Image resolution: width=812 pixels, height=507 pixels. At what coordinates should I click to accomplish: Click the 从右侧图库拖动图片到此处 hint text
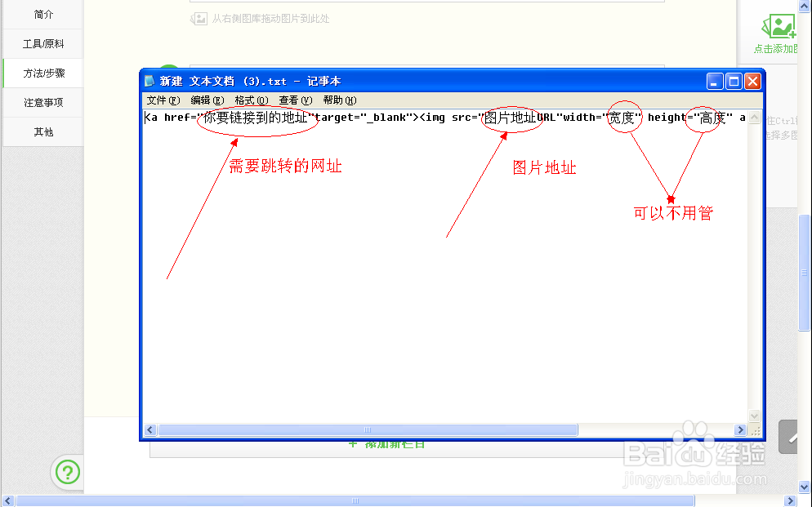[x=270, y=19]
